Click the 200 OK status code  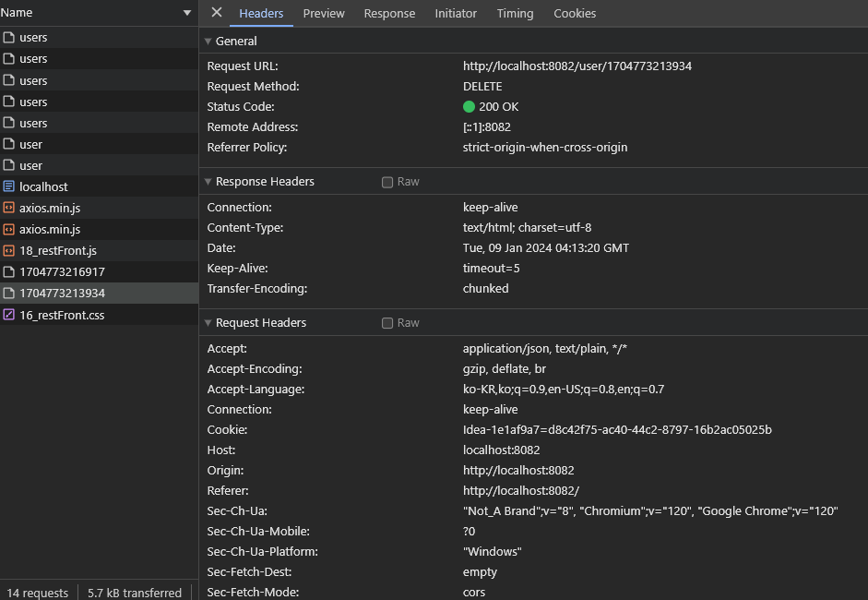tap(499, 106)
